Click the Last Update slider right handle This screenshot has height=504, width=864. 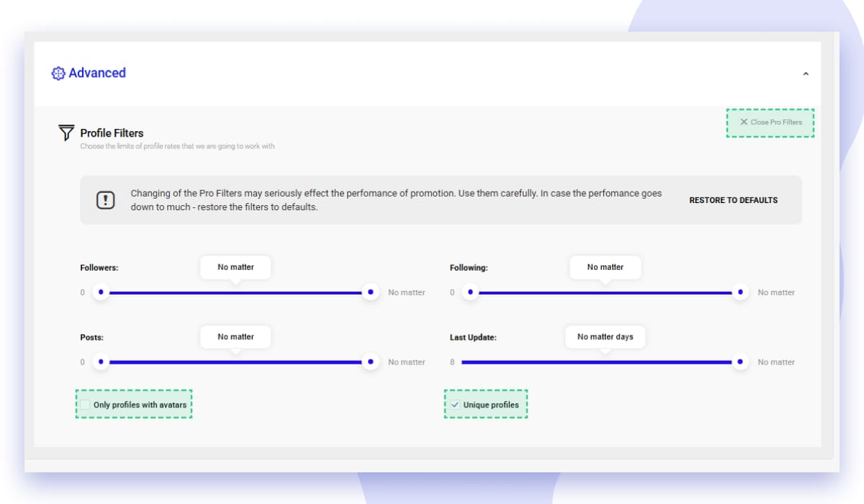tap(740, 362)
